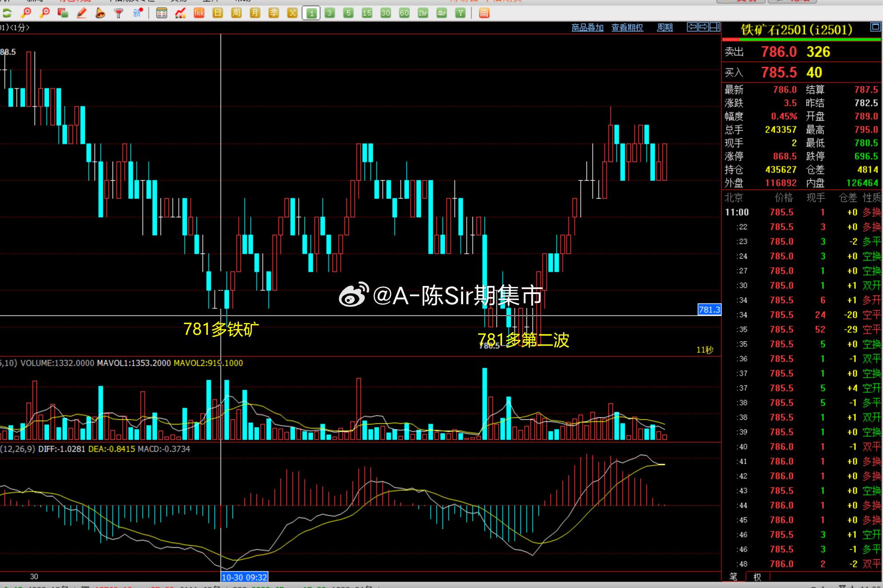Viewport: 883px width, 588px height.
Task: Select the 30-minute period button
Action: (x=386, y=13)
